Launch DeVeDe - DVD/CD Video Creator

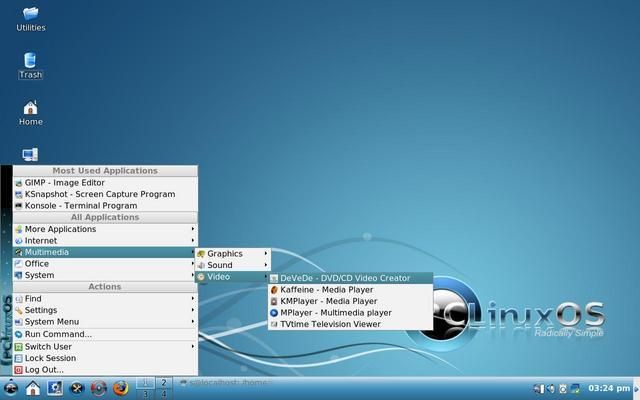(x=350, y=278)
